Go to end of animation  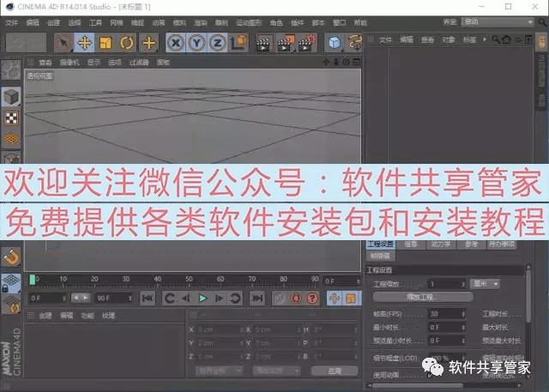pos(257,299)
